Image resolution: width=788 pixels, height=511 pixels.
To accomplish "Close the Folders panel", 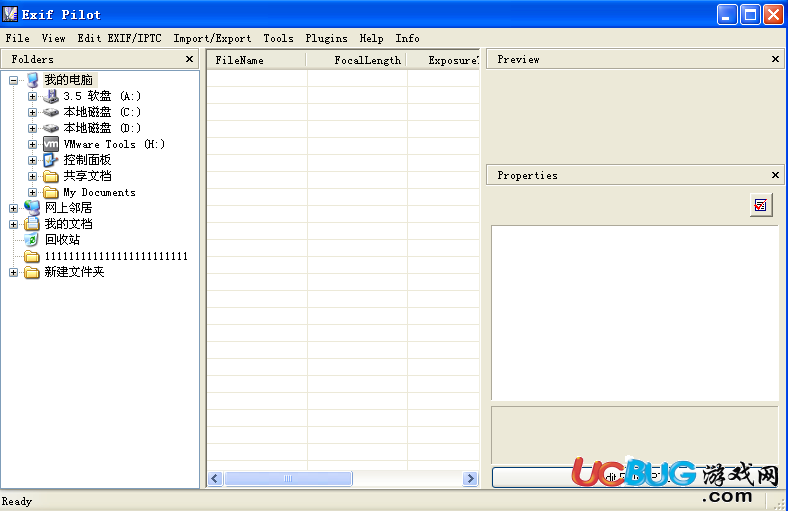I will (x=189, y=59).
